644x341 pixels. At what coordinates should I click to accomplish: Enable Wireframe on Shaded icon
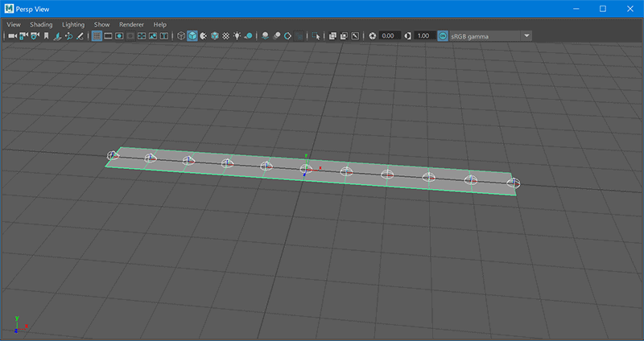[x=215, y=36]
